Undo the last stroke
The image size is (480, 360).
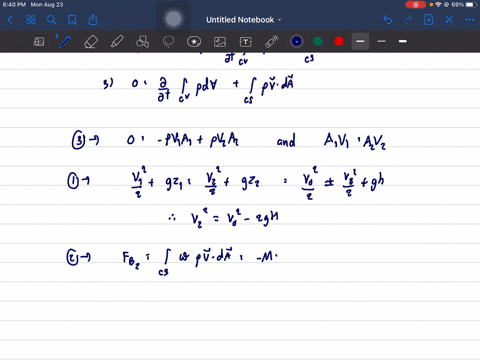pos(387,20)
